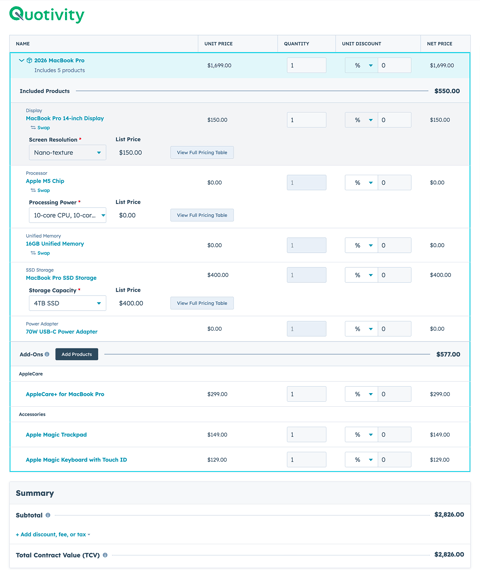The image size is (480, 583).
Task: Click the Swap icon under 16GB Unified Memory
Action: coord(33,253)
